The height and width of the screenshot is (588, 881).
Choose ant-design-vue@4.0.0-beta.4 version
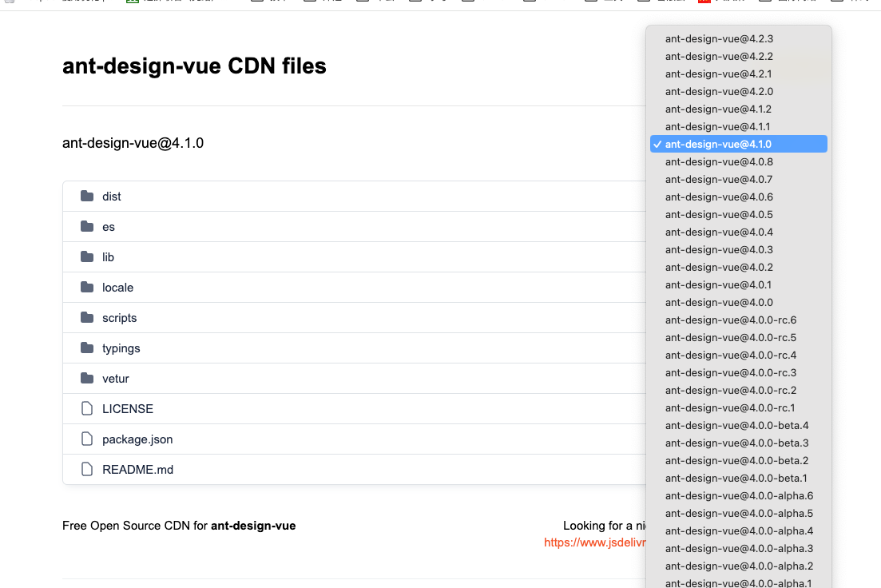738,426
